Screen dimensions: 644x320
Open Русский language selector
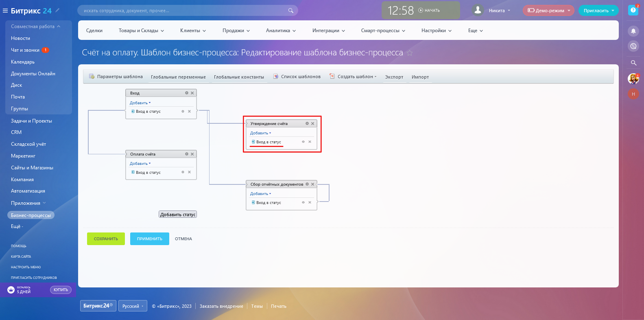(x=133, y=306)
